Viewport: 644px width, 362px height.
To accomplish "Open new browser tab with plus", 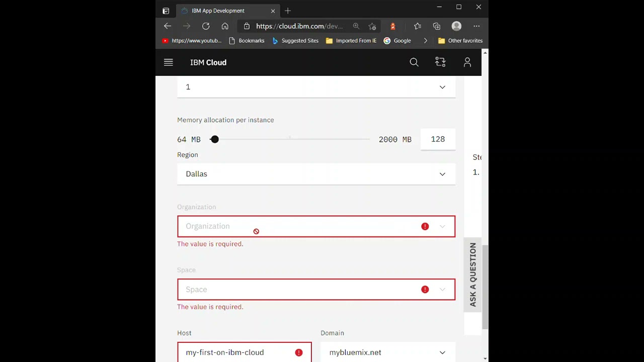I will coord(288,11).
